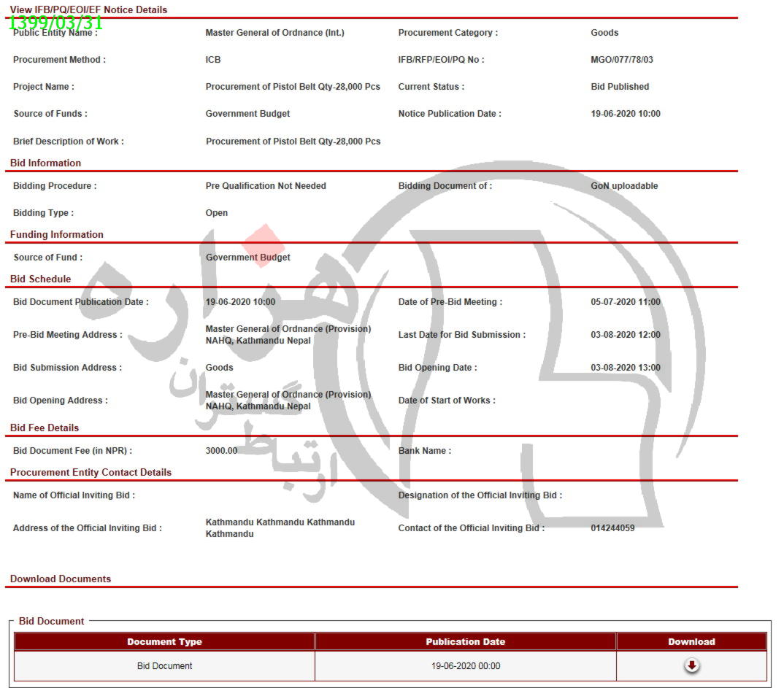The image size is (784, 688).
Task: Click the Bid Published status text
Action: coord(620,87)
